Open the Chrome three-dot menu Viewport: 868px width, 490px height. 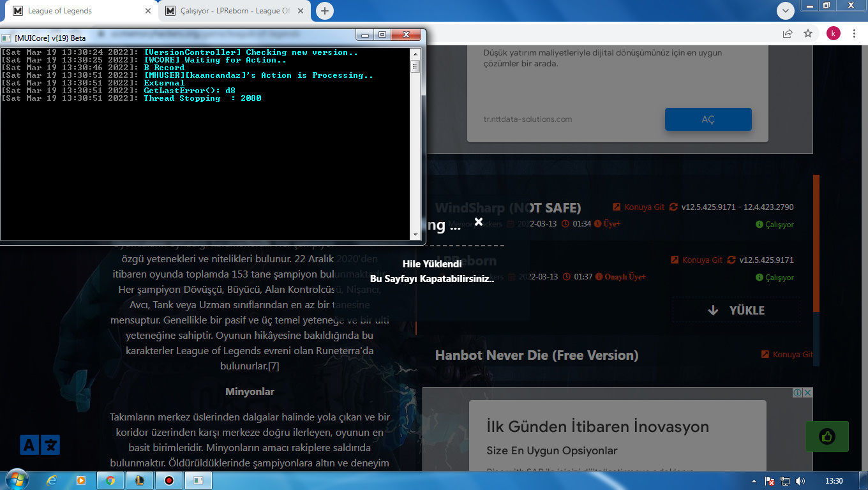coord(854,33)
